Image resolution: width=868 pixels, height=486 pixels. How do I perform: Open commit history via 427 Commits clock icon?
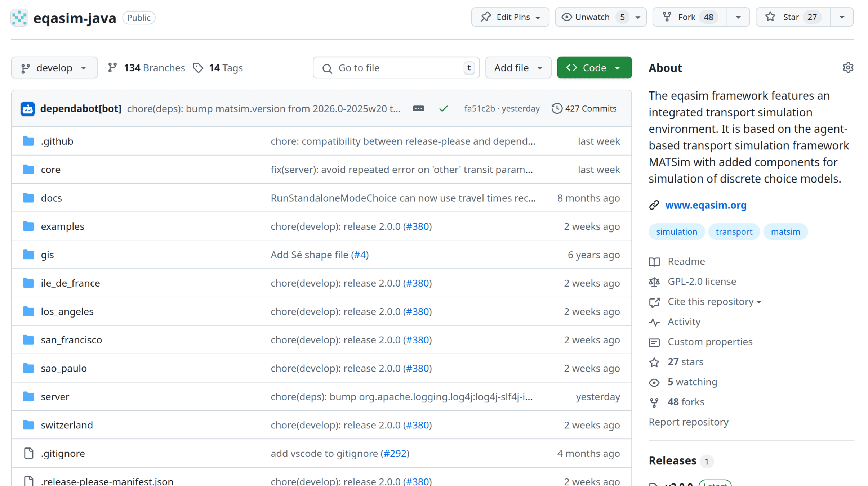click(557, 108)
